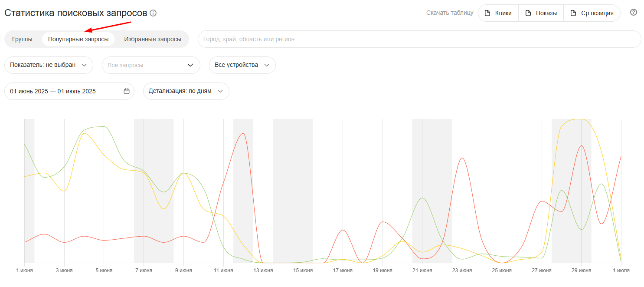Click the 15 июня label on the axis
644x287 pixels.
pos(303,271)
